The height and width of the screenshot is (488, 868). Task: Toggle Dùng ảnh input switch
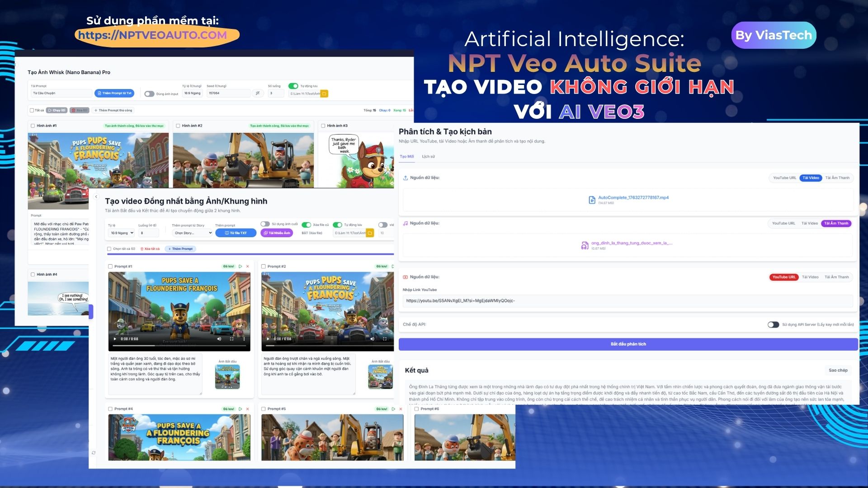click(x=149, y=94)
